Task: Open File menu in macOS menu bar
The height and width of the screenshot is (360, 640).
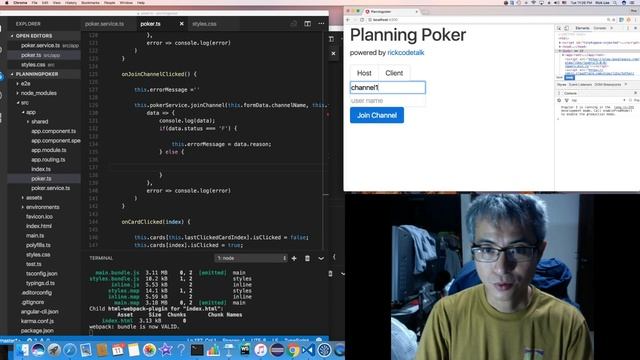Action: (34, 2)
